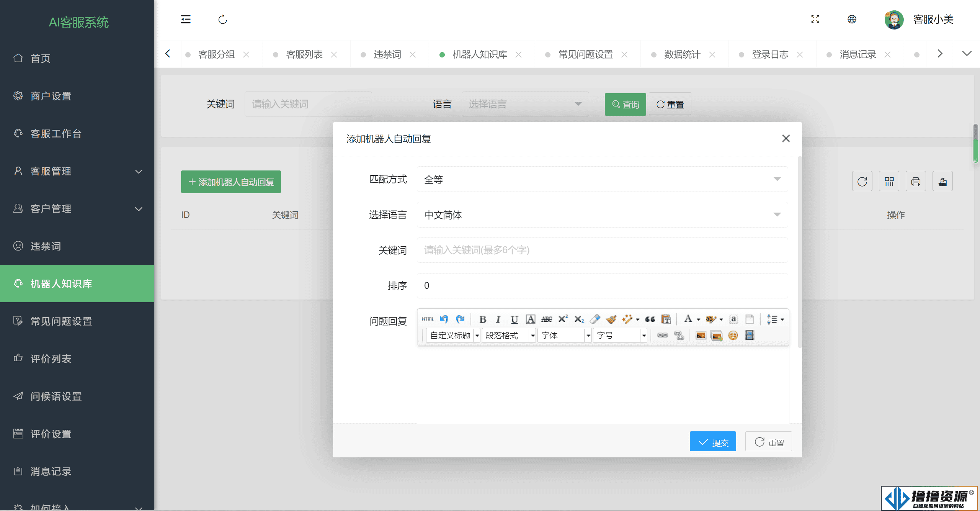Viewport: 980px width, 511px height.
Task: Toggle italic formatting in editor
Action: point(498,319)
